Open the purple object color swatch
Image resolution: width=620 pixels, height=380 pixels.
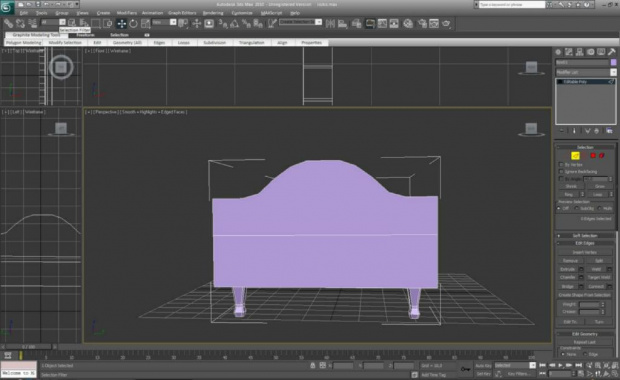[614, 62]
